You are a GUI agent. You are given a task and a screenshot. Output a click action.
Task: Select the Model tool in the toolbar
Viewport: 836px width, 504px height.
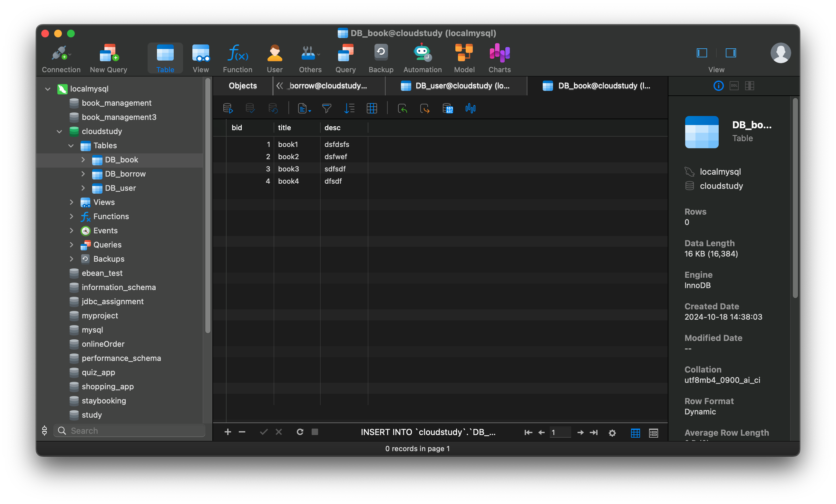coord(464,58)
